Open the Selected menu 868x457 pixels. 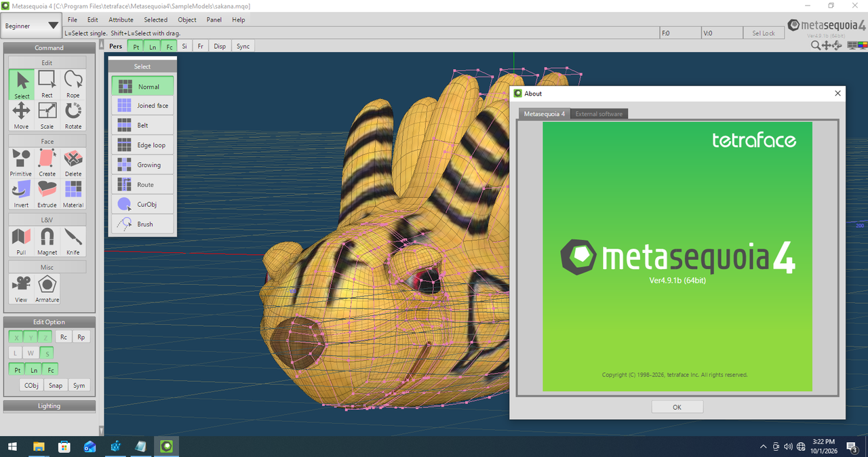(155, 20)
